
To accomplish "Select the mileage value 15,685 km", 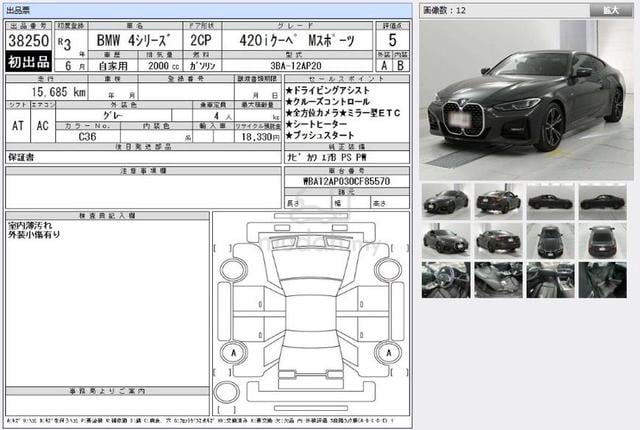I will 59,92.
